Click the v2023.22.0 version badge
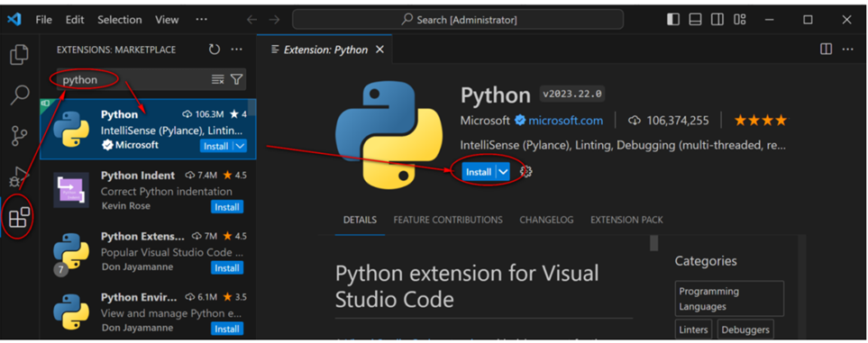This screenshot has height=343, width=868. 572,94
